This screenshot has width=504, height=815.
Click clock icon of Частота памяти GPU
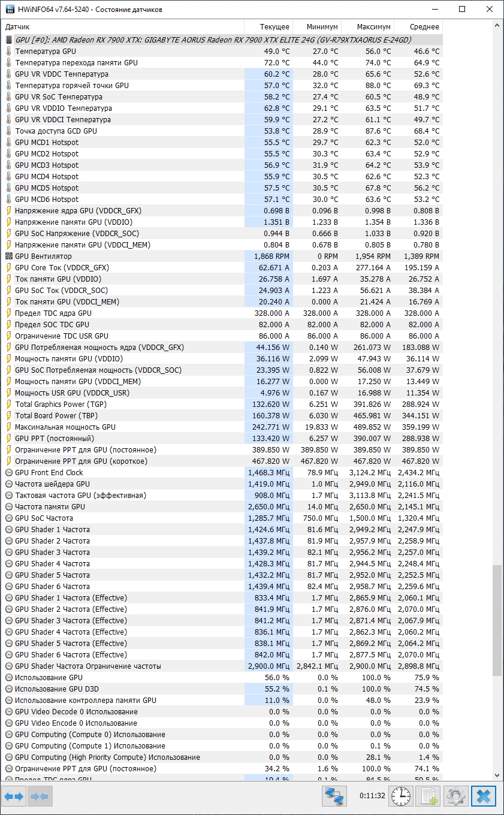point(9,507)
